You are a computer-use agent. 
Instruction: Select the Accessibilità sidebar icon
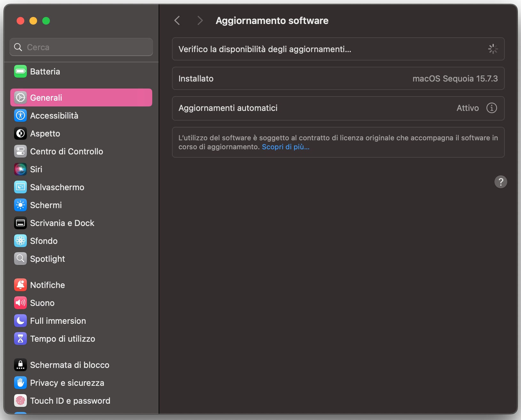(20, 115)
